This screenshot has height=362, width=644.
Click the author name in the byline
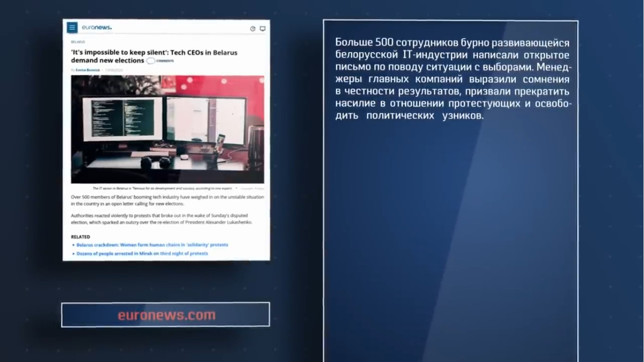tap(87, 70)
